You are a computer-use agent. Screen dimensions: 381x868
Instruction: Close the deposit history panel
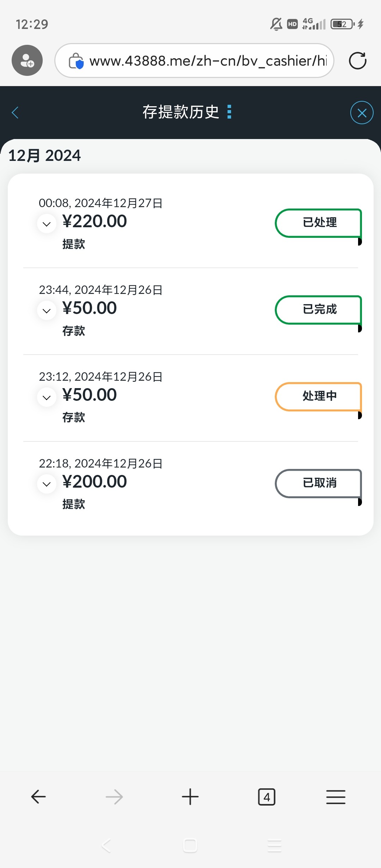362,113
